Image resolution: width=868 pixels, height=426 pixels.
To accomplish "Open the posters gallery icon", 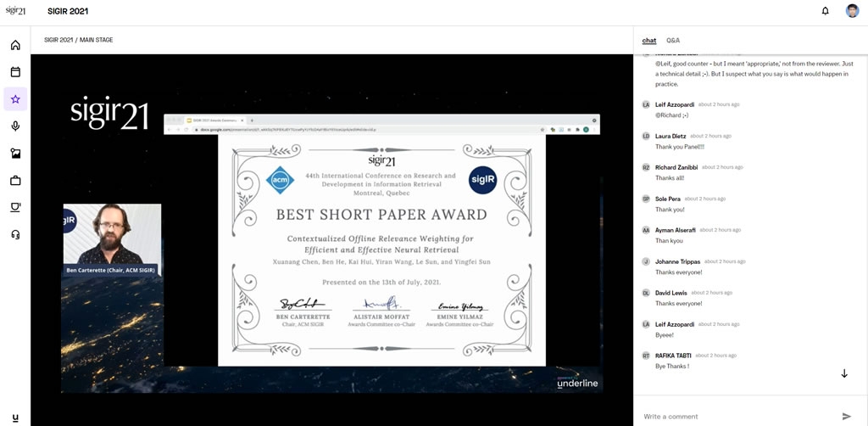I will pos(15,154).
